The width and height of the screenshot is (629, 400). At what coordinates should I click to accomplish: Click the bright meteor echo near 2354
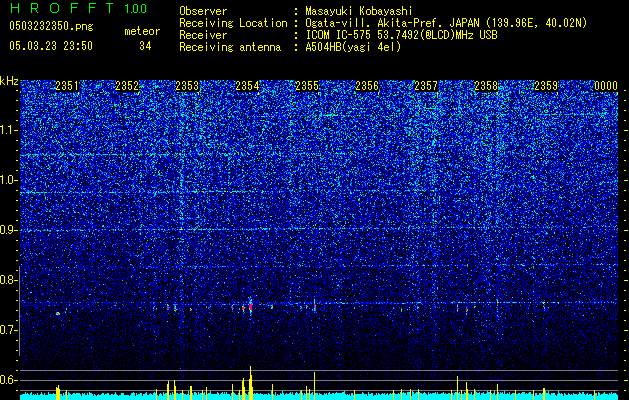(251, 307)
